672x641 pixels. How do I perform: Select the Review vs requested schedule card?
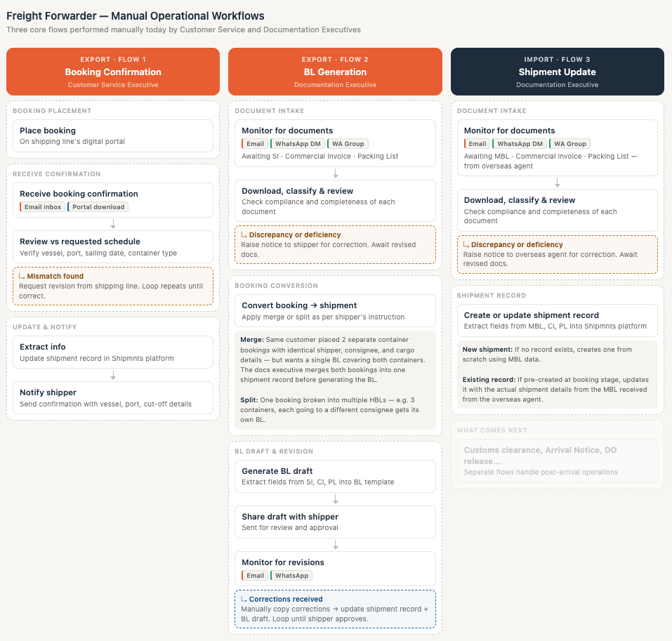point(113,246)
